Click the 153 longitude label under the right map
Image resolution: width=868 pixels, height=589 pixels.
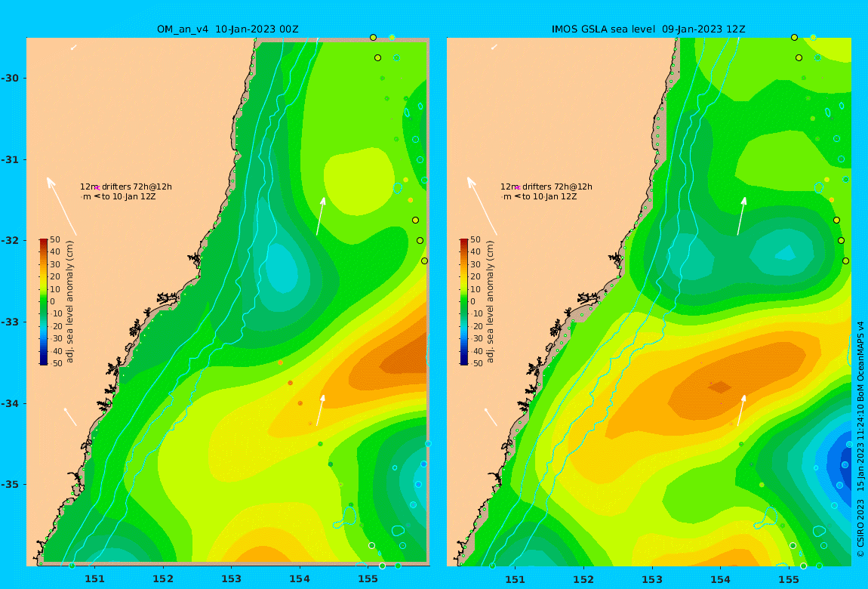click(x=652, y=579)
